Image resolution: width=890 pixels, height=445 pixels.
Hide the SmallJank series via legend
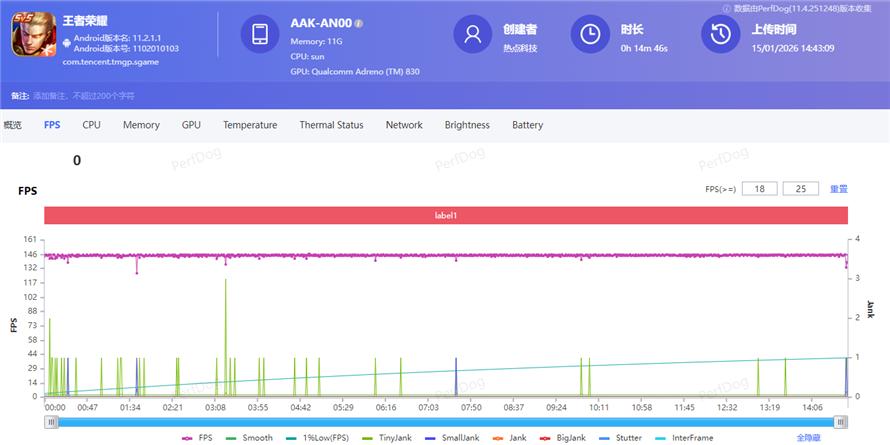point(452,438)
